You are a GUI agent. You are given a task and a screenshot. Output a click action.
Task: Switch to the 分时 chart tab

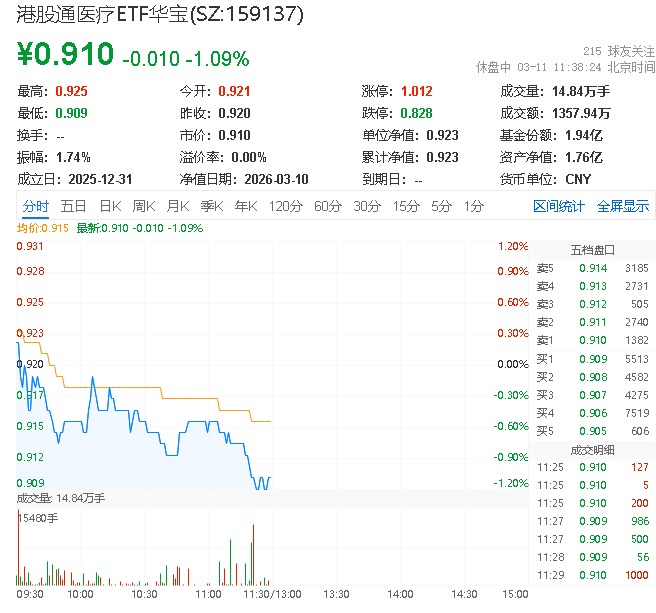35,206
